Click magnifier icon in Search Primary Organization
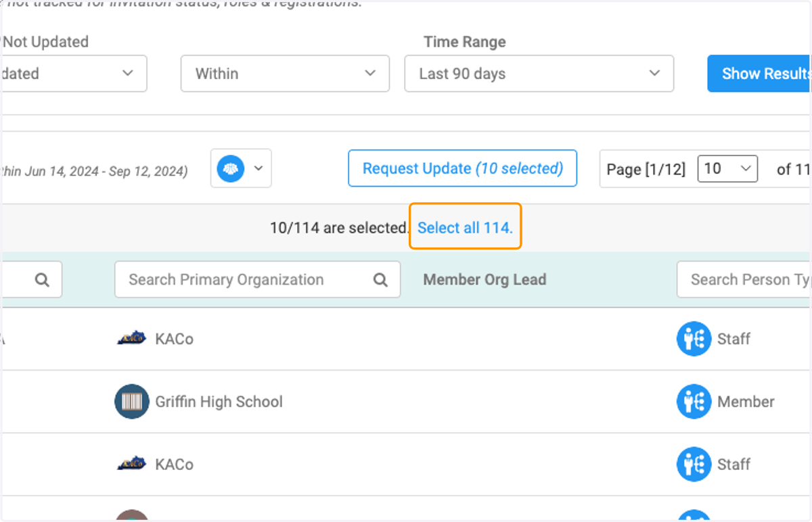812x522 pixels. click(381, 280)
